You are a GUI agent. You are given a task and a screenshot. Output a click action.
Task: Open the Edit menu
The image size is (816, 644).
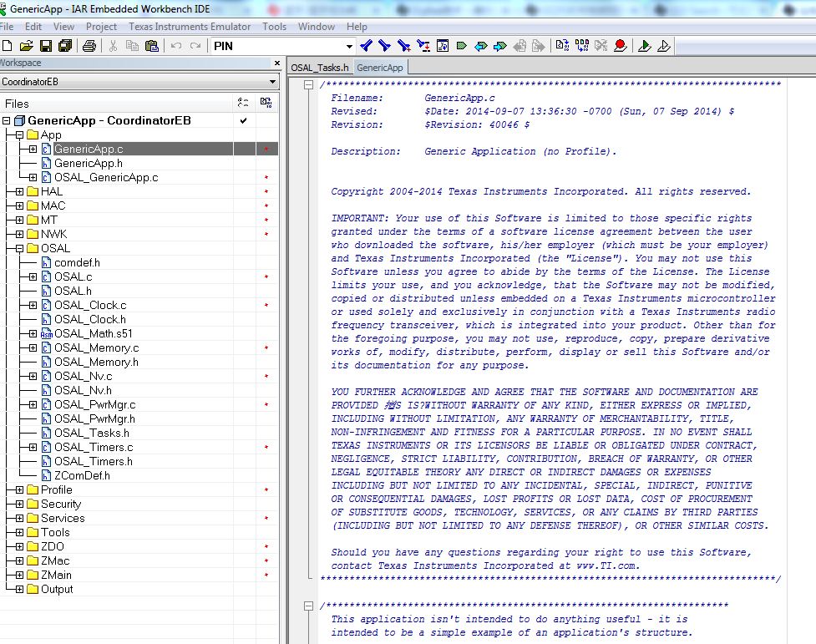point(33,27)
